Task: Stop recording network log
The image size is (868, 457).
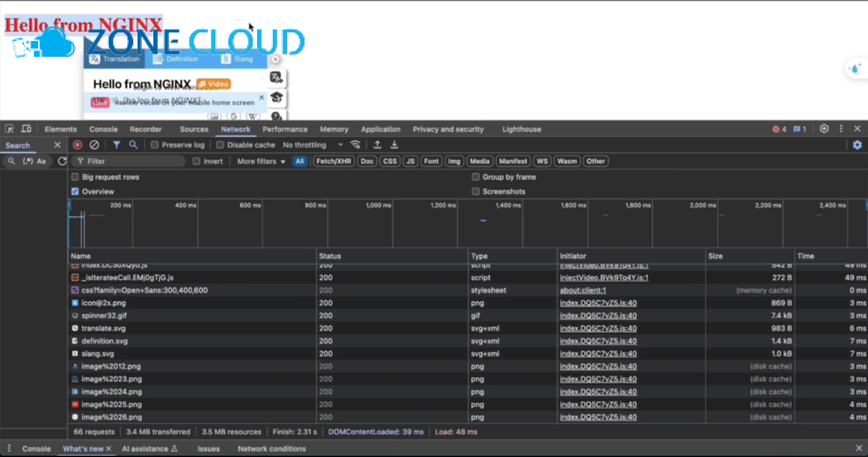Action: (x=77, y=145)
